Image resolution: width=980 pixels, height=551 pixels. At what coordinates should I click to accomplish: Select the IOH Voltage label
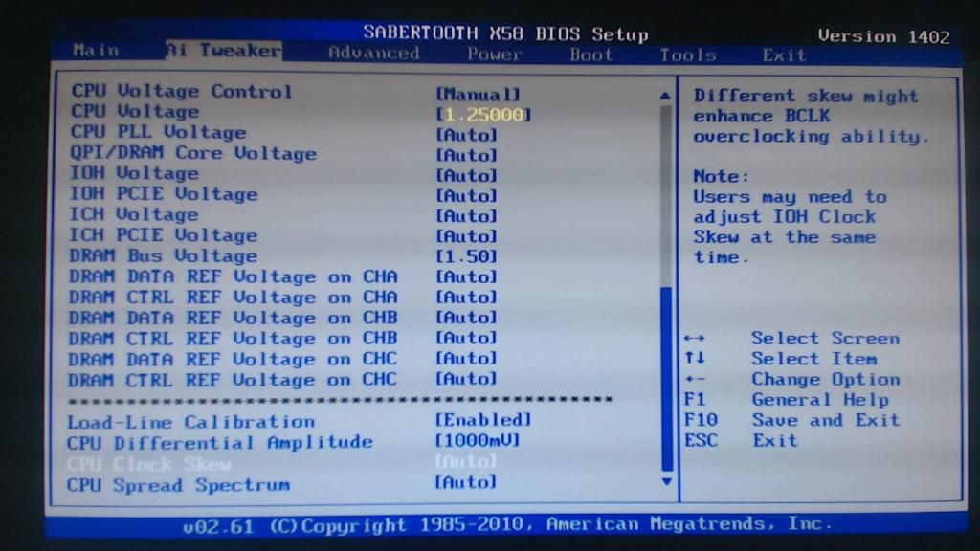pyautogui.click(x=134, y=174)
